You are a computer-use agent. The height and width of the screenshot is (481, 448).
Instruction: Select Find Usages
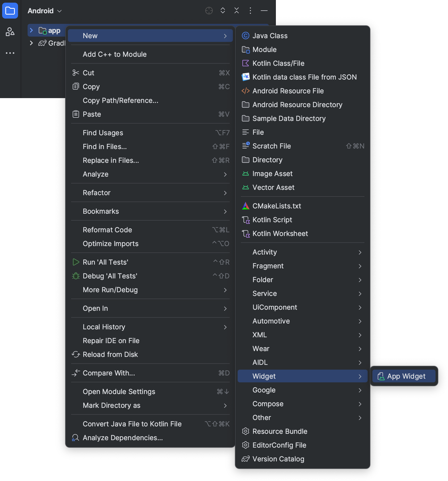pyautogui.click(x=150, y=133)
